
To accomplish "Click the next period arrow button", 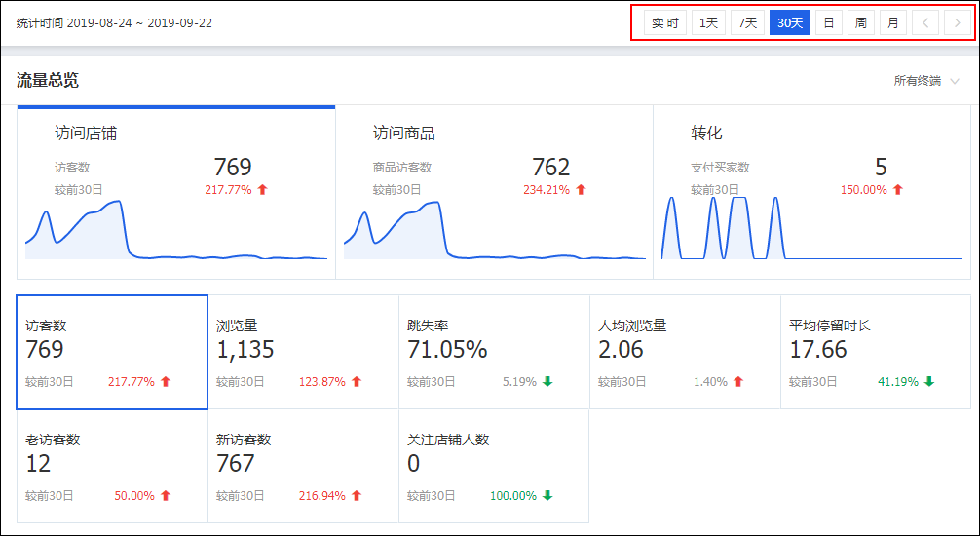I will 956,22.
